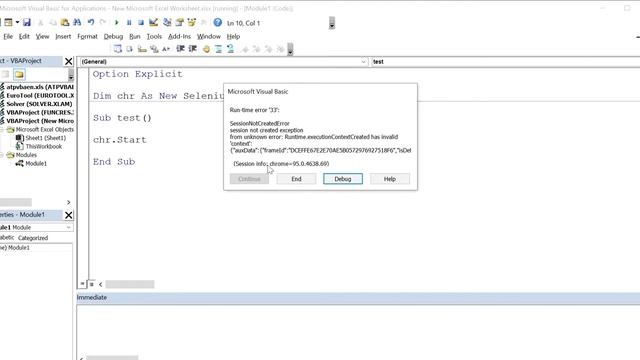Image resolution: width=640 pixels, height=360 pixels.
Task: Click the Outdent icon
Action: coord(193,49)
